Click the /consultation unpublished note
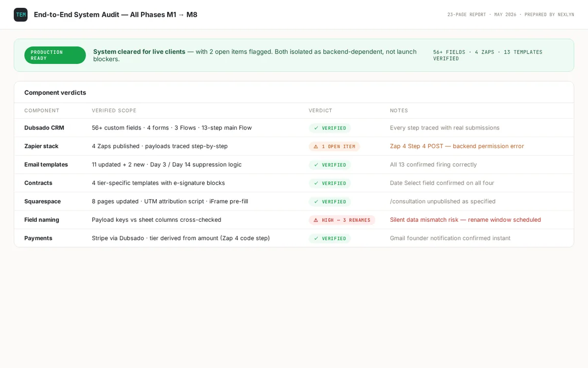The height and width of the screenshot is (368, 588). pos(443,201)
